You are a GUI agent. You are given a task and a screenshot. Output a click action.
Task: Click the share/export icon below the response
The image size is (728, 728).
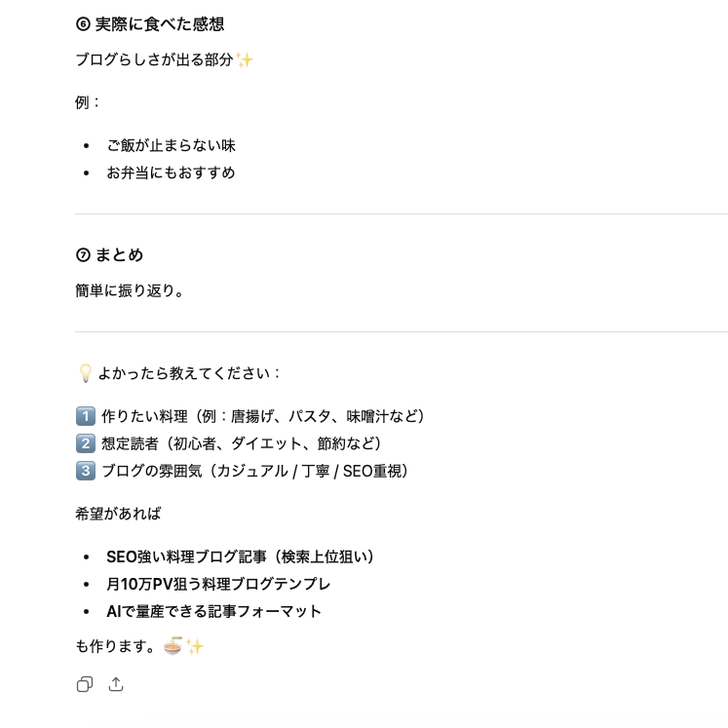(x=116, y=684)
